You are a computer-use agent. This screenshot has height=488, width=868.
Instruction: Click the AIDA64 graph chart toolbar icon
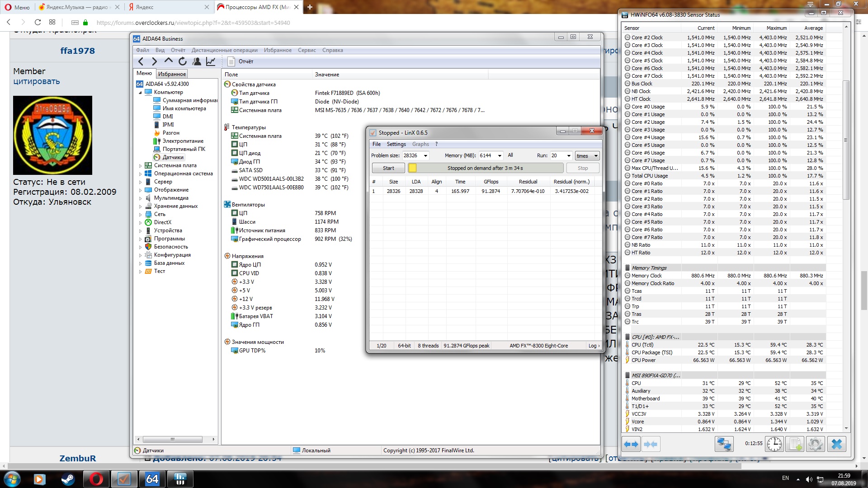(211, 61)
